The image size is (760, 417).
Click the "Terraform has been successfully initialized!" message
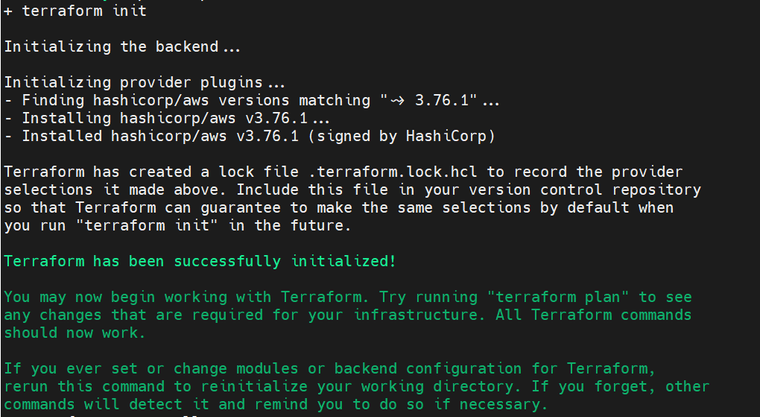(x=200, y=261)
